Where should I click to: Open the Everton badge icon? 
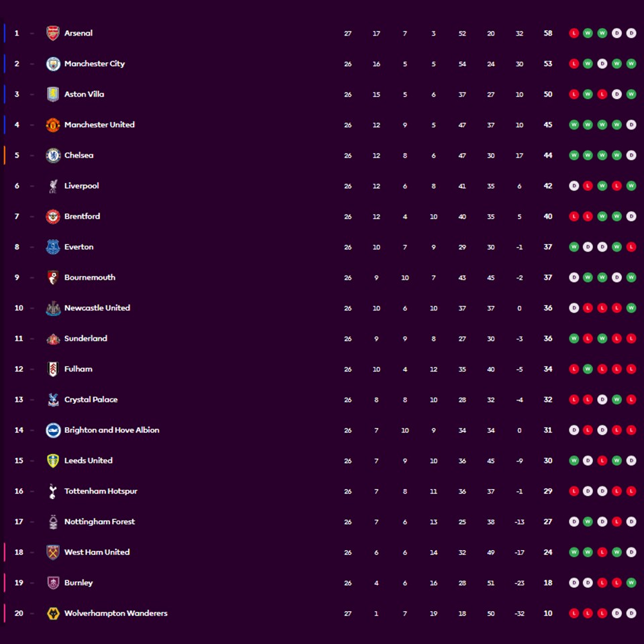click(x=53, y=247)
